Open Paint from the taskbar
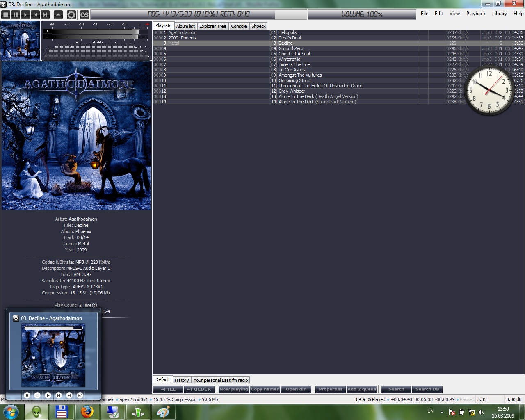 [x=163, y=412]
